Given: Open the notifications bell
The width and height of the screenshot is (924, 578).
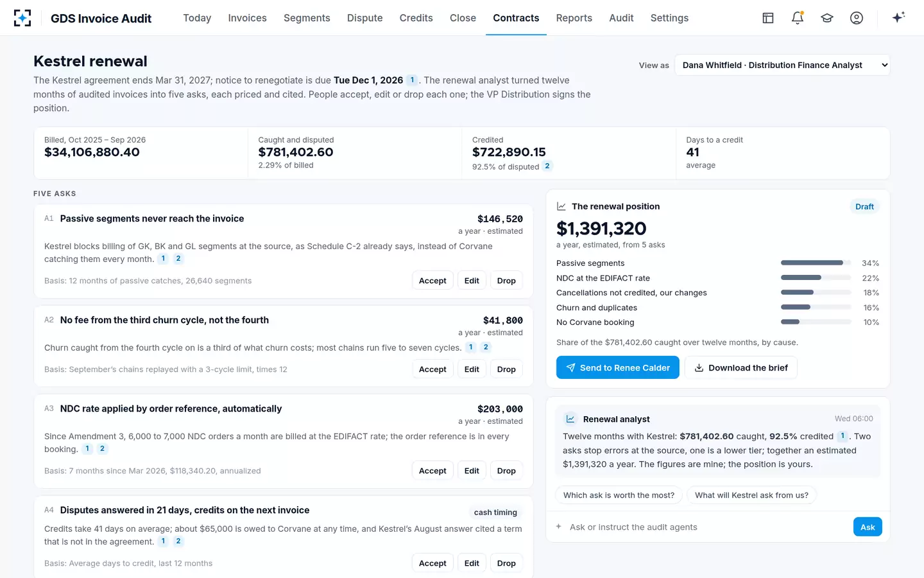Looking at the screenshot, I should pos(798,18).
